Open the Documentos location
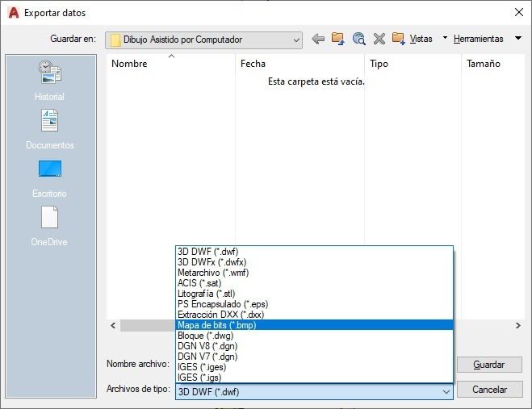This screenshot has height=409, width=532. click(x=50, y=129)
